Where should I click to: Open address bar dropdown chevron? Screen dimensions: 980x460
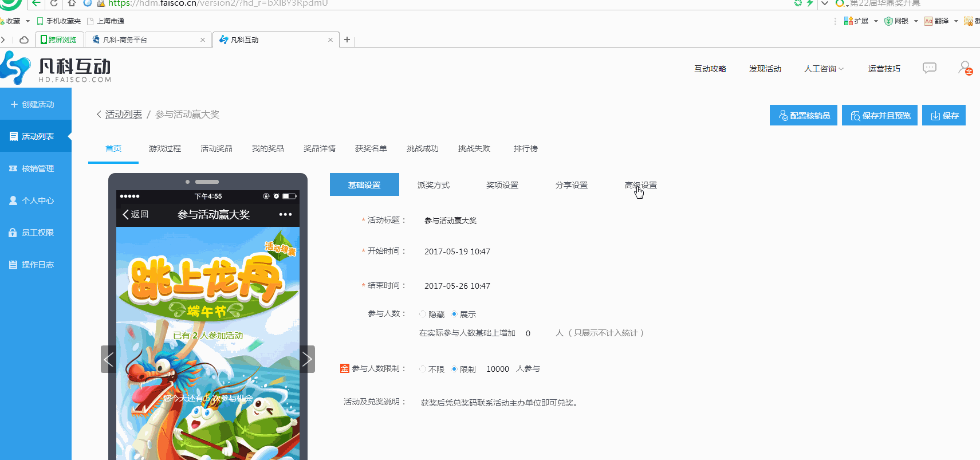coord(825,3)
